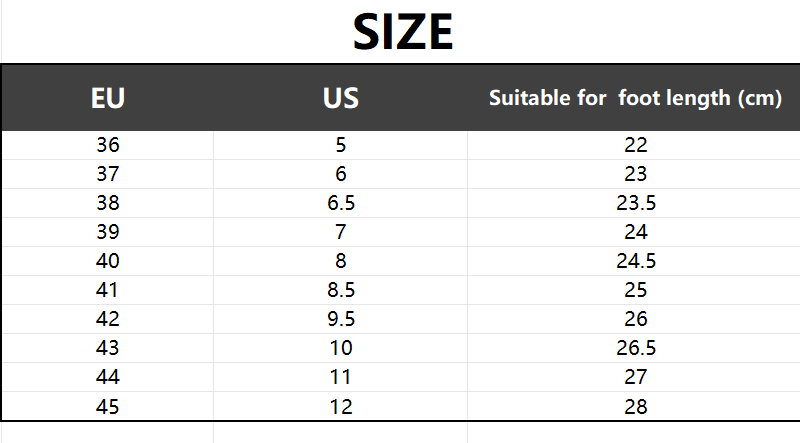
Task: Click the foot length 23.5 cell
Action: 635,203
